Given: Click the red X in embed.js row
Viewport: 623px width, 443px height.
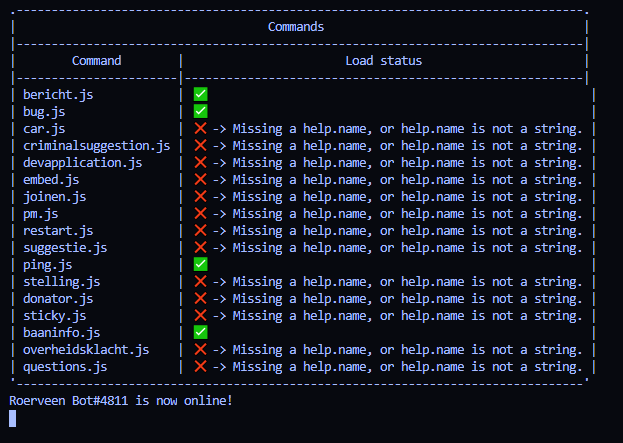Looking at the screenshot, I should tap(200, 179).
